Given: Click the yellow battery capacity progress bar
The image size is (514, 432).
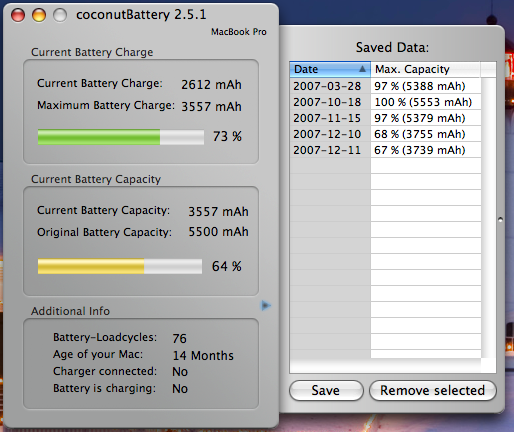Looking at the screenshot, I should pos(120,266).
